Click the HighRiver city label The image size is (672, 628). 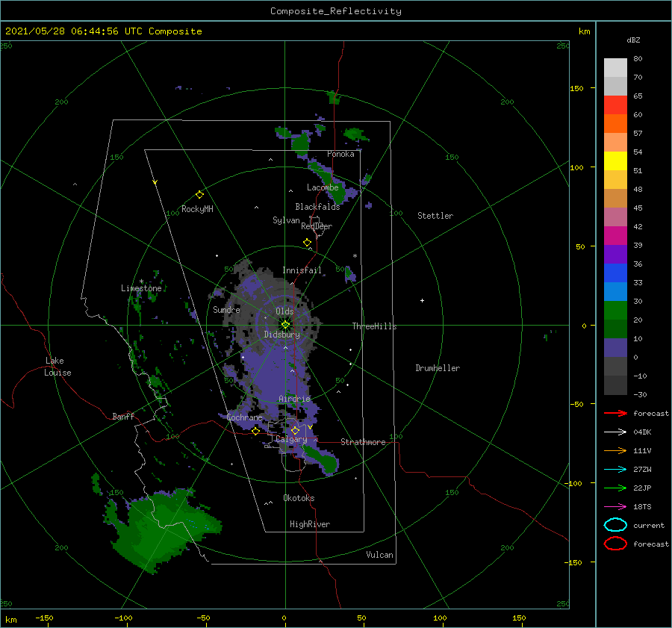coord(310,524)
